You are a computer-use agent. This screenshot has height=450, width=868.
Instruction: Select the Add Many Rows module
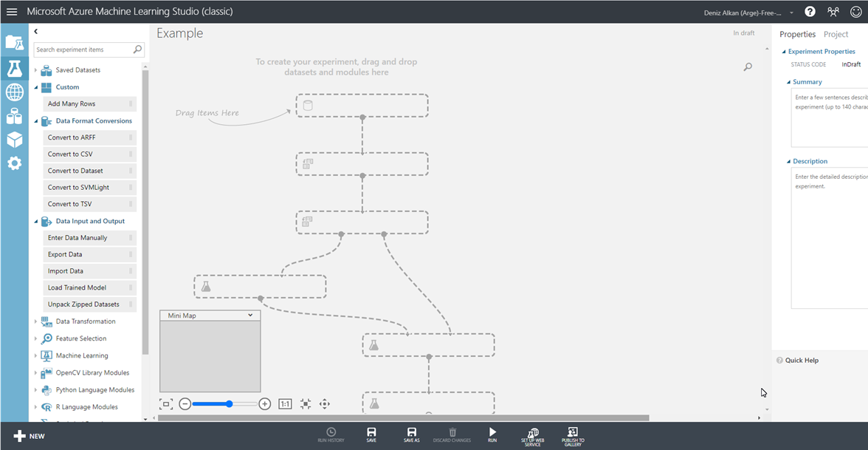tap(90, 103)
